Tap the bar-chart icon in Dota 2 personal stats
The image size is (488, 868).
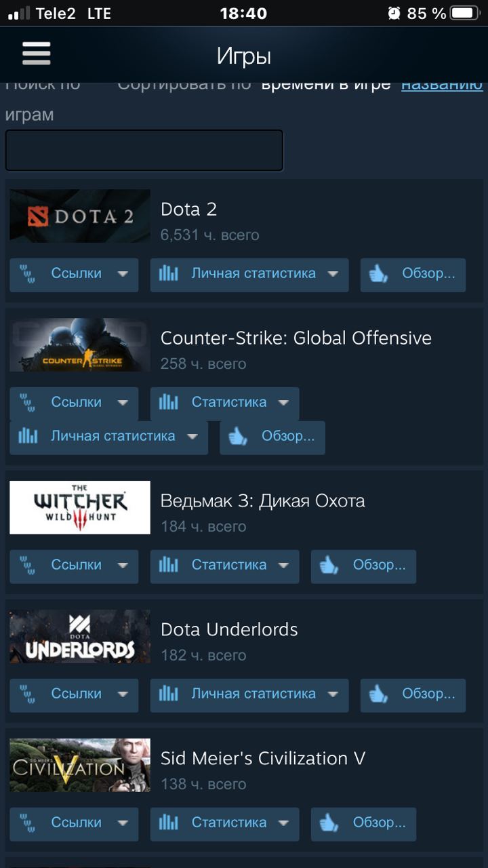click(168, 274)
